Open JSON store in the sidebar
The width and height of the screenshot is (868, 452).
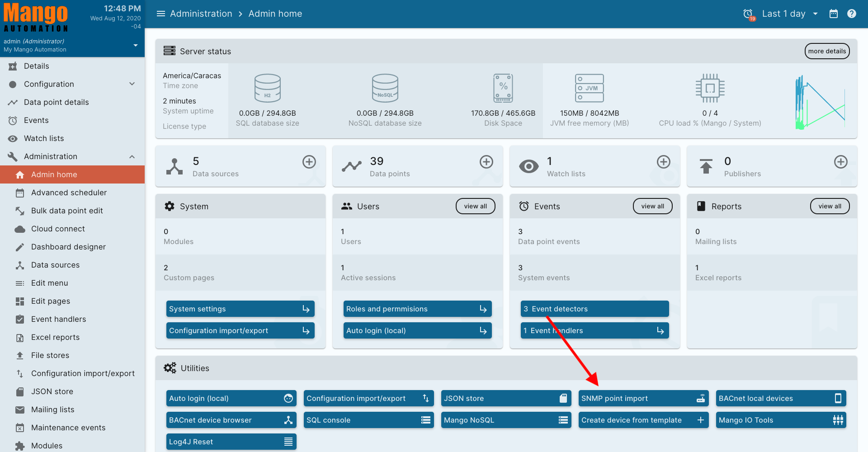[x=72, y=391]
